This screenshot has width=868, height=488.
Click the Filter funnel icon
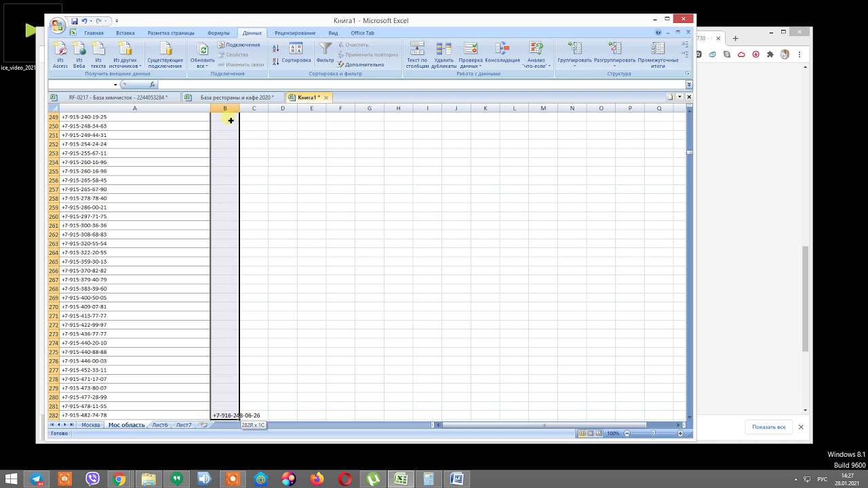tap(325, 52)
